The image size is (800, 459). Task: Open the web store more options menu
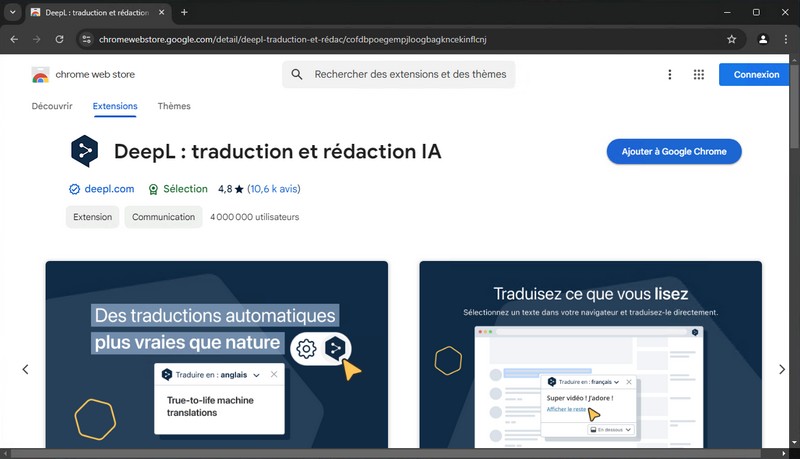pos(670,74)
